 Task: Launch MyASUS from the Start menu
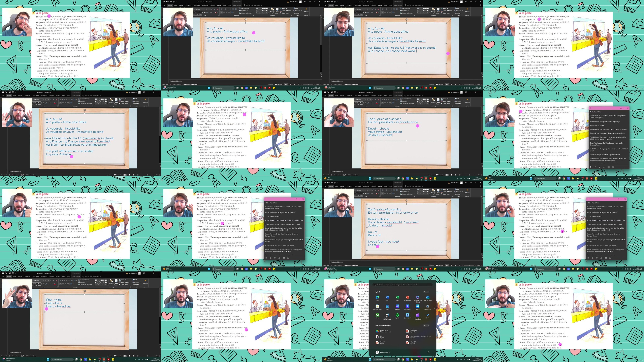(x=397, y=307)
